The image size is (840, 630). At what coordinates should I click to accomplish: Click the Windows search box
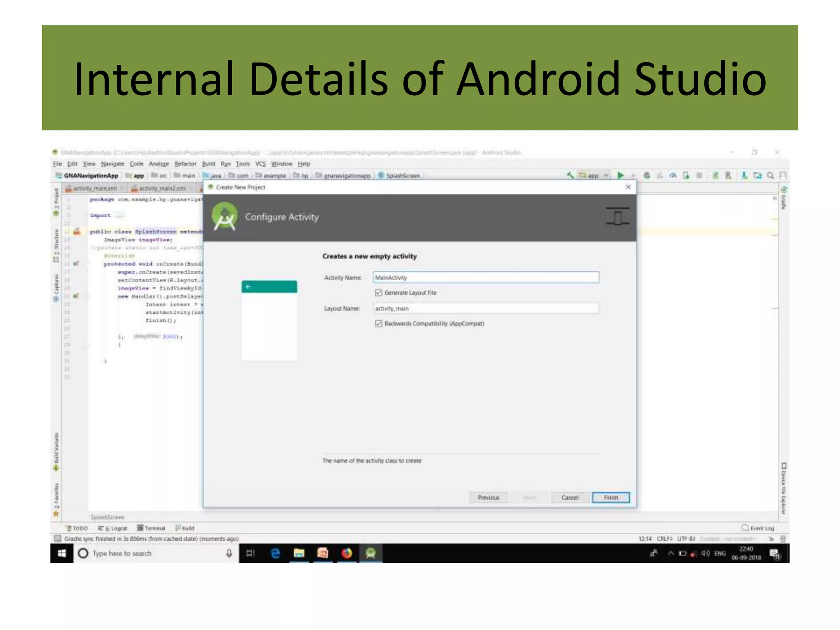coord(156,553)
